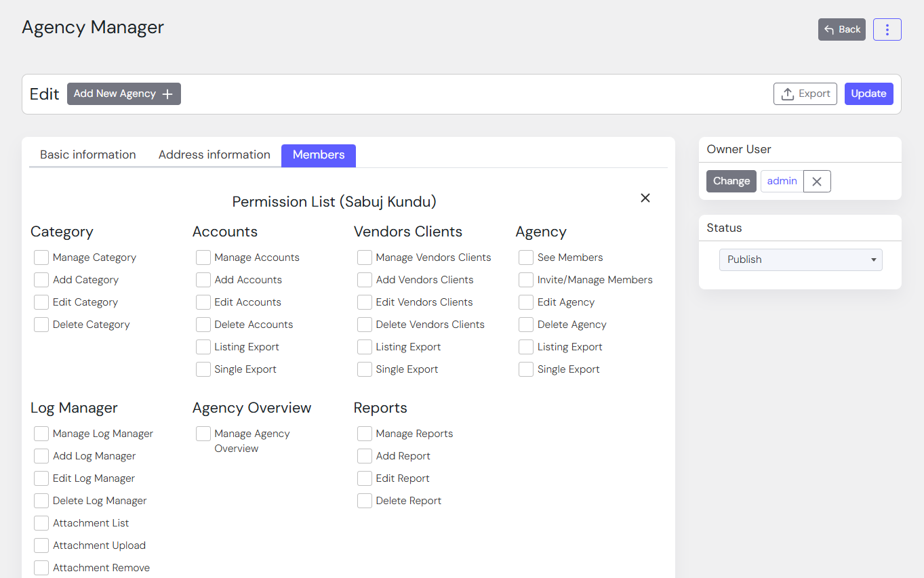This screenshot has width=924, height=578.
Task: Click the plus icon on Add New Agency
Action: point(167,94)
